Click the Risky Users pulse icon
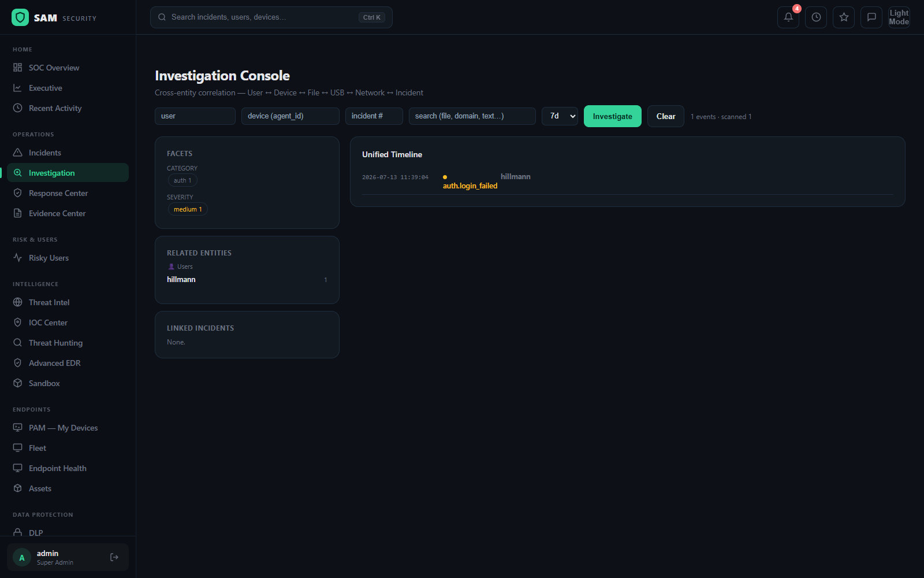The height and width of the screenshot is (578, 924). point(18,258)
